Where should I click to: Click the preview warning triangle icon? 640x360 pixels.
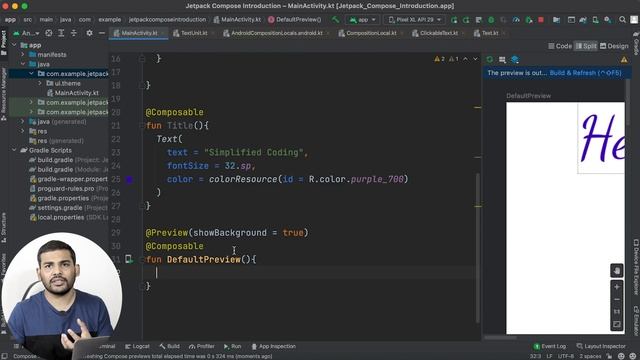point(624,60)
